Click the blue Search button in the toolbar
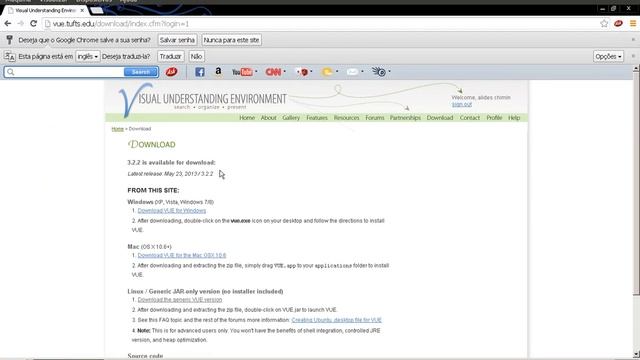The height and width of the screenshot is (360, 640). coord(140,72)
